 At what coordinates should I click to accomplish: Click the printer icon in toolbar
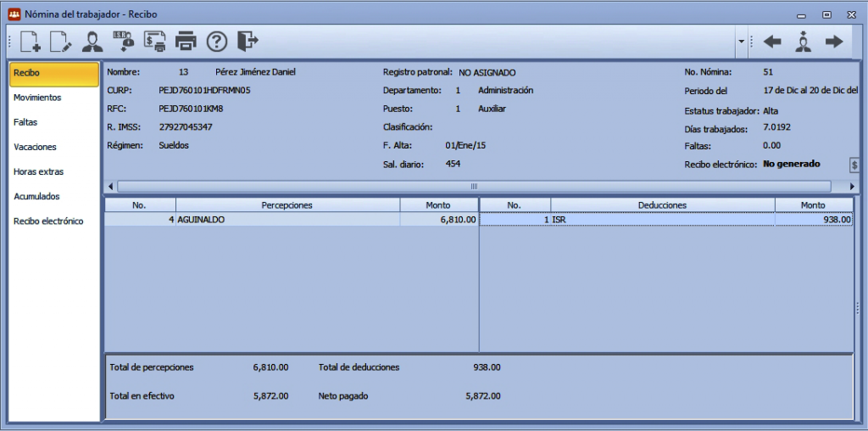[x=186, y=42]
